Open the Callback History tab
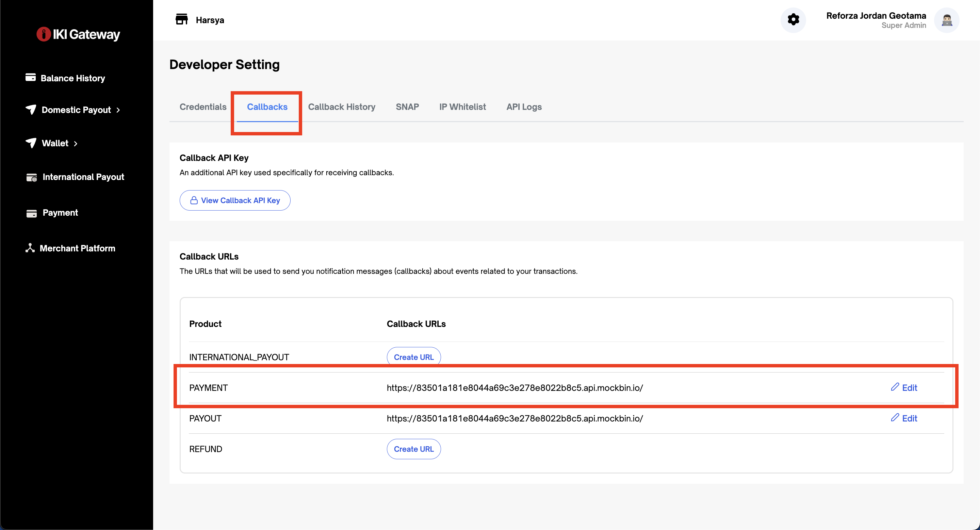 coord(341,107)
